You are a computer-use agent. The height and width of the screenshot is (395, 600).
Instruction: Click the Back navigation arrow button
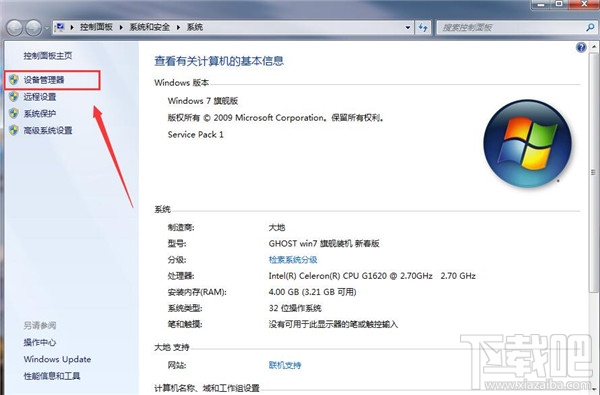(x=15, y=28)
